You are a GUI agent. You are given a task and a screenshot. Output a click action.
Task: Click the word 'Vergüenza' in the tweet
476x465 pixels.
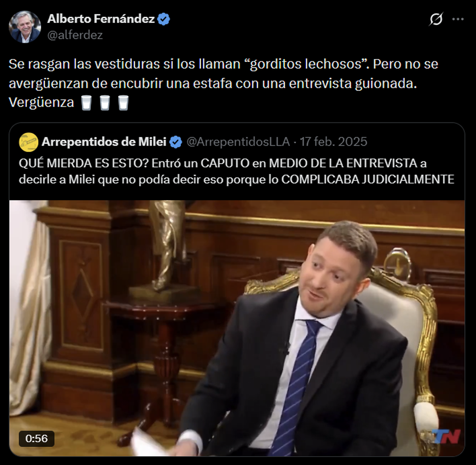pos(41,103)
